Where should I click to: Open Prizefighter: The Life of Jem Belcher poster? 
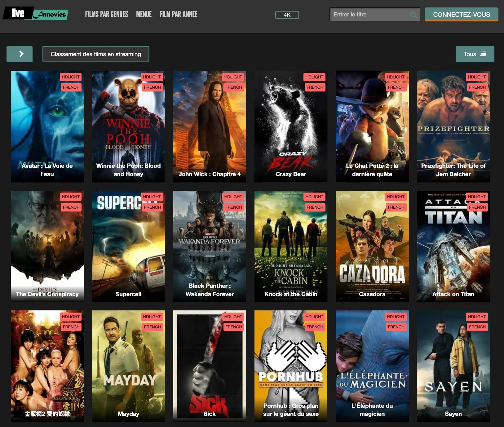coord(453,127)
